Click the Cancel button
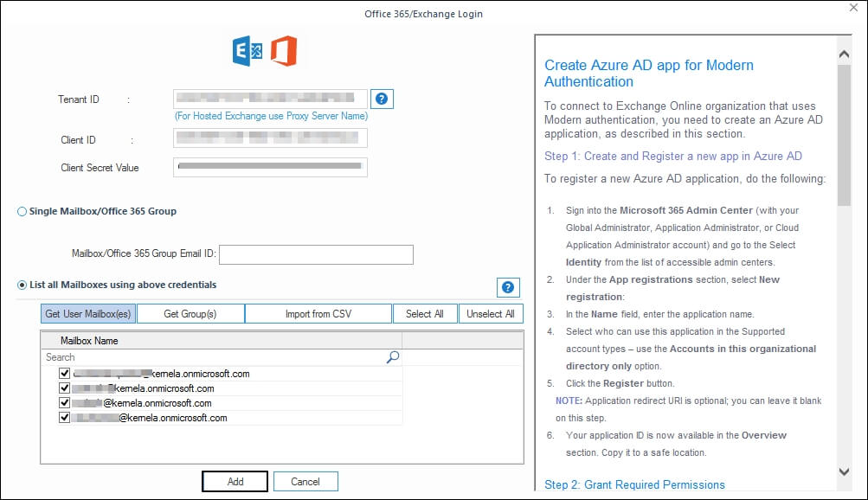The image size is (868, 500). click(305, 481)
